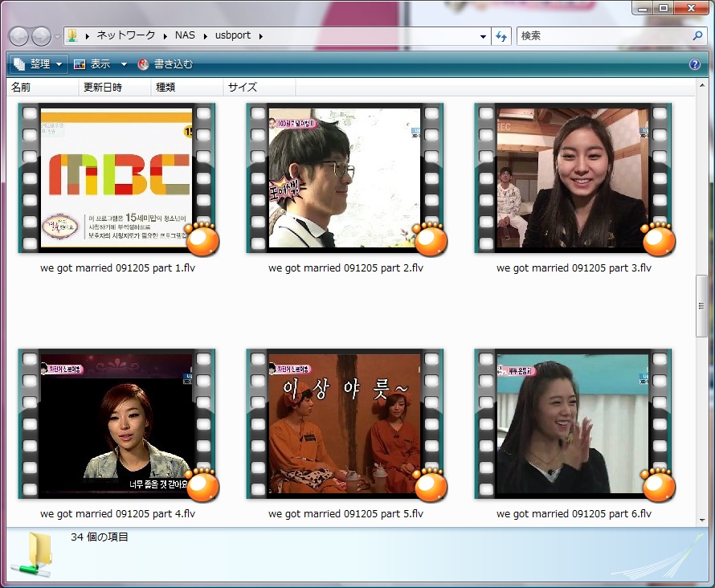Viewport: 715px width, 588px height.
Task: Select the part 3.flv video thumbnail
Action: [x=573, y=178]
